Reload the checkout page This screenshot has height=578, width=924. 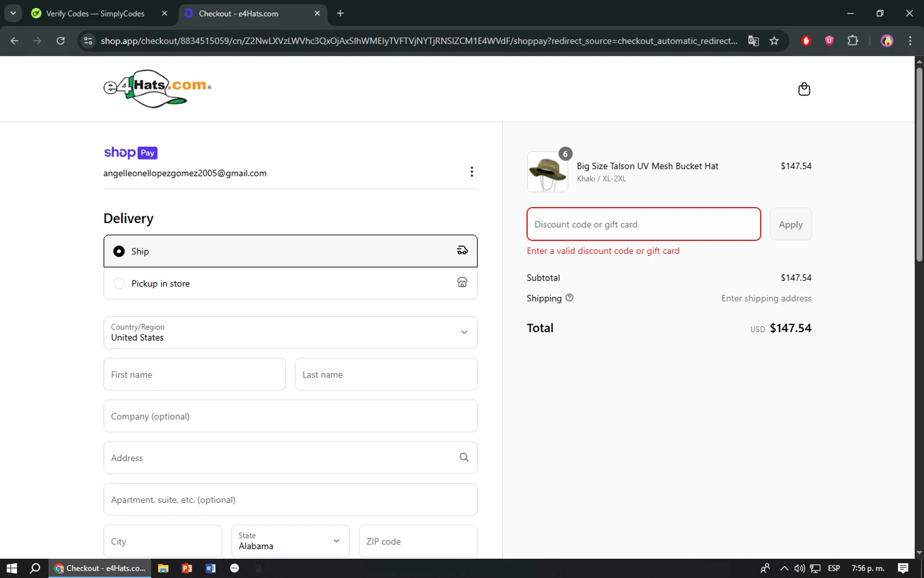(x=60, y=41)
